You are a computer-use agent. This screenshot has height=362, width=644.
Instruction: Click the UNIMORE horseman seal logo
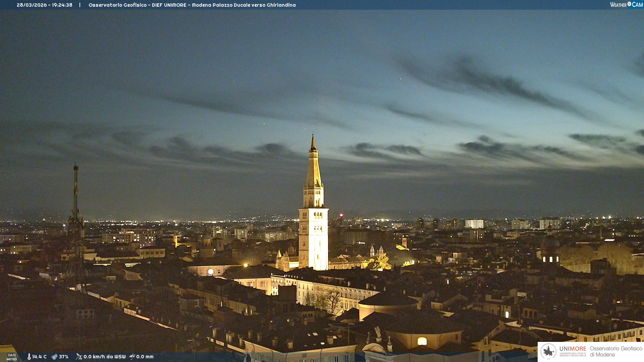click(x=548, y=352)
